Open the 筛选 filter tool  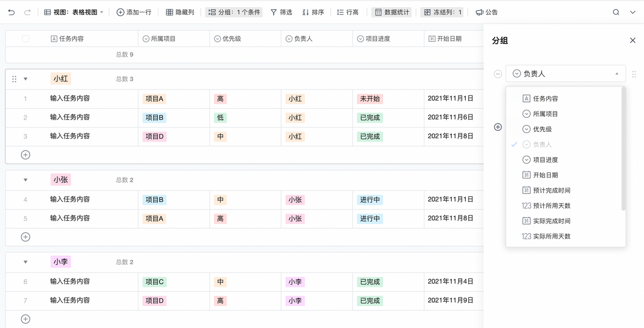click(281, 12)
